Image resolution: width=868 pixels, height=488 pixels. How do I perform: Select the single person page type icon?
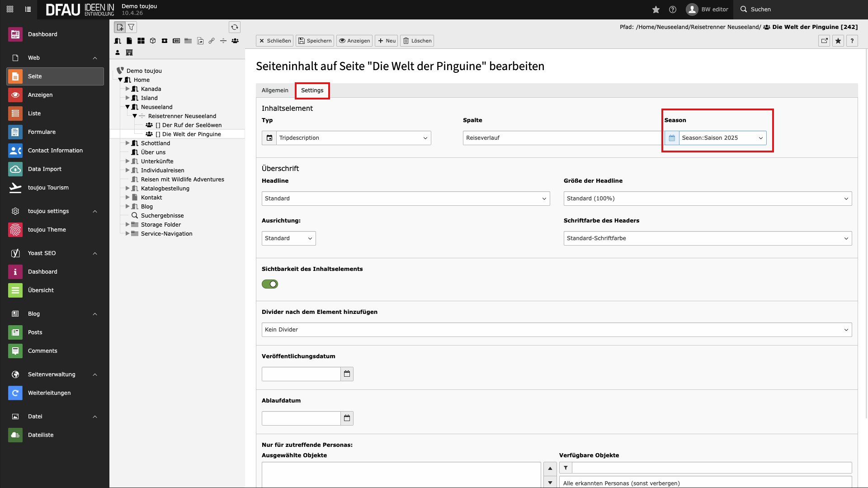pos(118,52)
